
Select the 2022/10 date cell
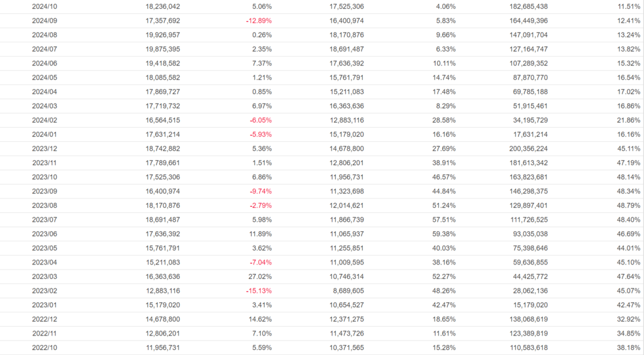tap(44, 347)
